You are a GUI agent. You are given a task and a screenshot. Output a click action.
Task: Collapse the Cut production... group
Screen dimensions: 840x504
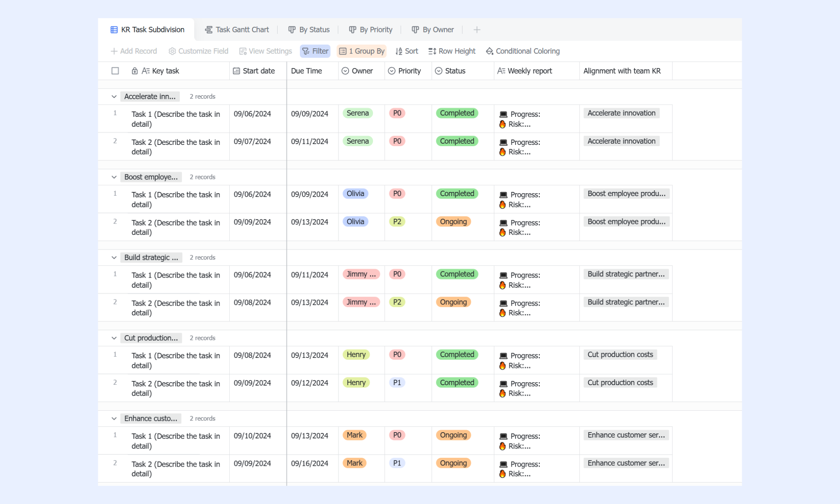click(x=114, y=338)
